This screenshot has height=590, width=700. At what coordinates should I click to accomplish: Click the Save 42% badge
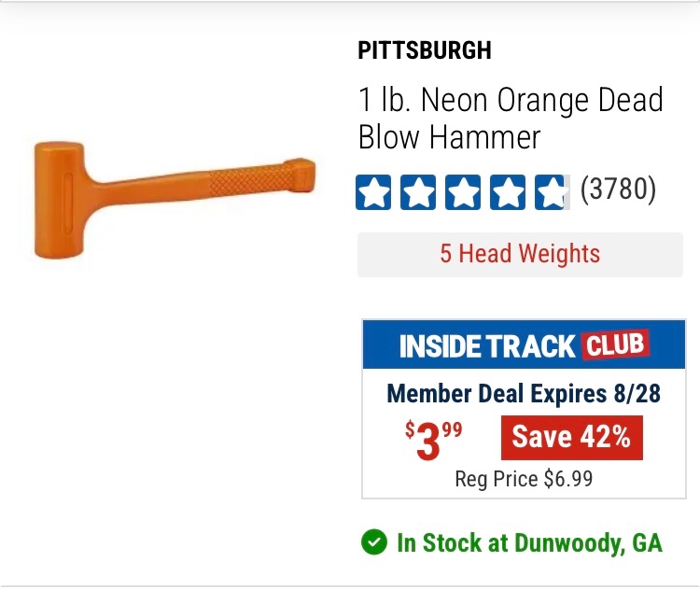571,437
